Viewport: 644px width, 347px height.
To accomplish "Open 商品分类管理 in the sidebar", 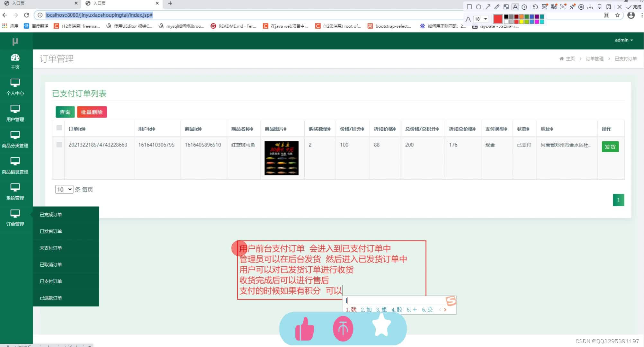I will pyautogui.click(x=15, y=140).
